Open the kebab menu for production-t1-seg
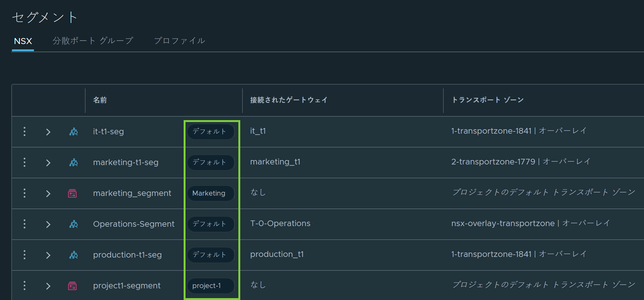 pos(25,255)
